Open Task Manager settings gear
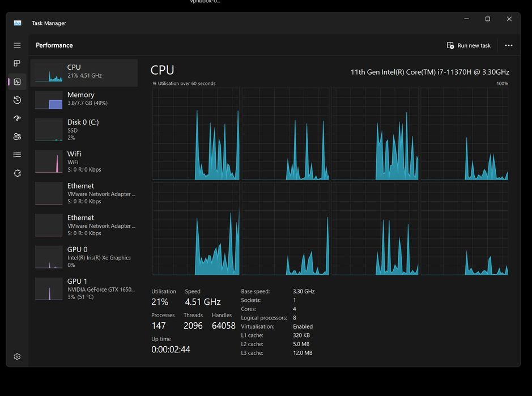Viewport: 532px width, 396px height. click(x=17, y=357)
